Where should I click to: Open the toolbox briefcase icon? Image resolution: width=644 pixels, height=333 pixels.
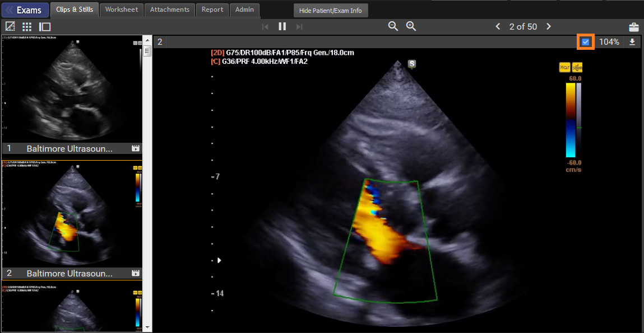(633, 27)
